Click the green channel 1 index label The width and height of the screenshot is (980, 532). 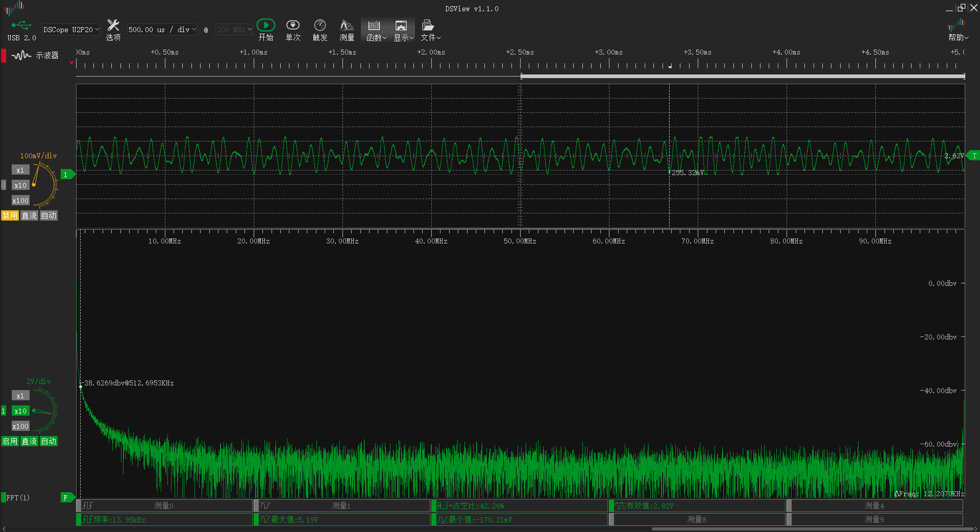click(x=4, y=411)
